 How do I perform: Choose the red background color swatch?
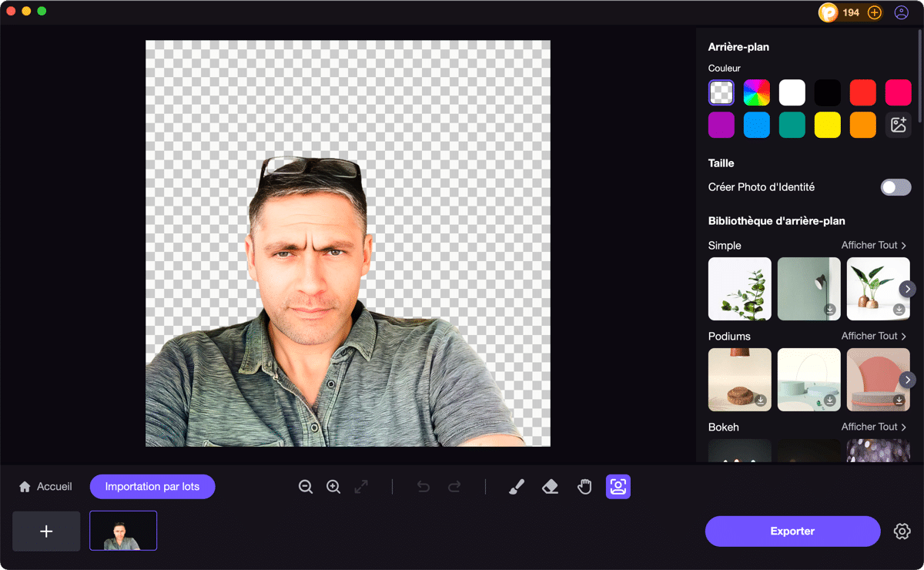point(862,92)
